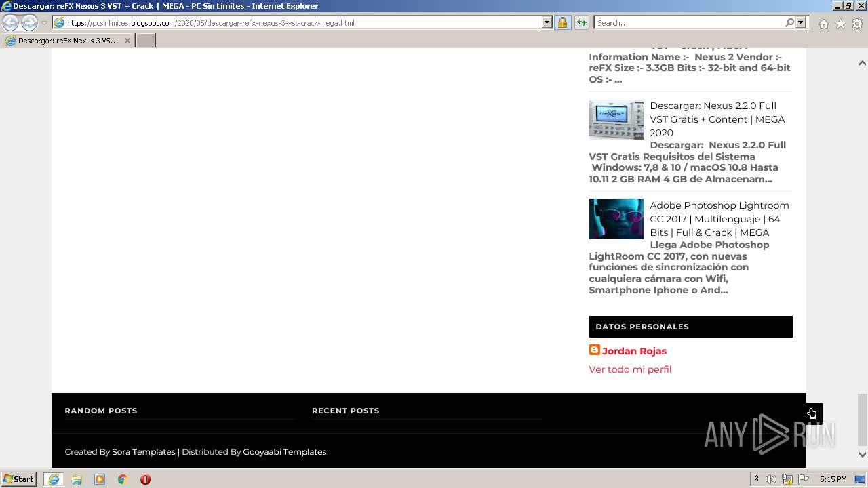The width and height of the screenshot is (868, 488).
Task: Click the Blogger profile icon beside Jordan Rojas
Action: click(x=595, y=350)
